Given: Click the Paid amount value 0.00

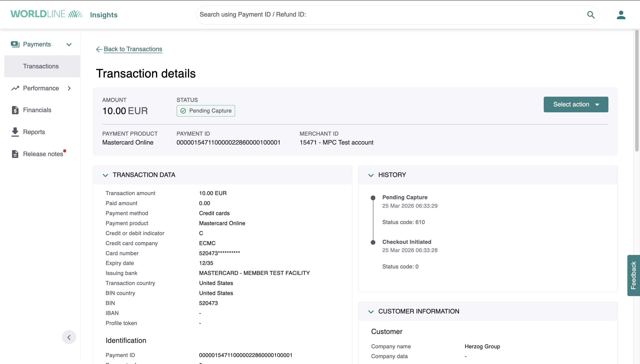Looking at the screenshot, I should [204, 203].
